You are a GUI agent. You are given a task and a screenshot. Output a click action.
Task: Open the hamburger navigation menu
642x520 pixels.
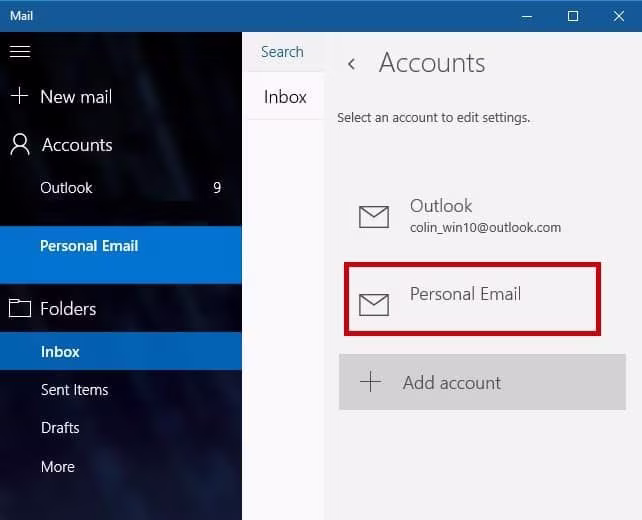(20, 52)
